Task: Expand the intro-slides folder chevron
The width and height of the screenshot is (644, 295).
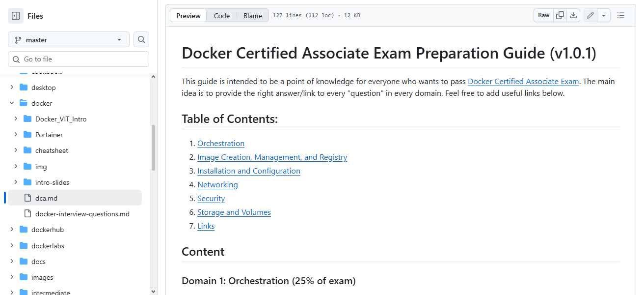Action: coord(16,182)
